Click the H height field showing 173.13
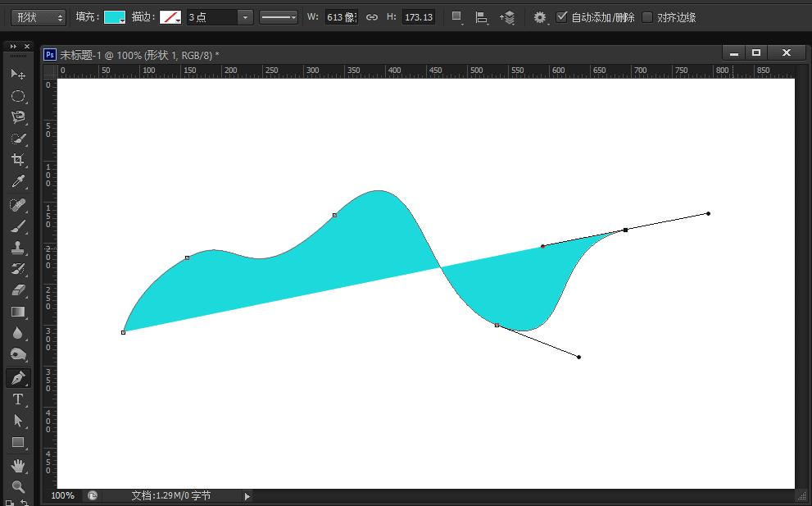The height and width of the screenshot is (506, 812). pos(419,17)
